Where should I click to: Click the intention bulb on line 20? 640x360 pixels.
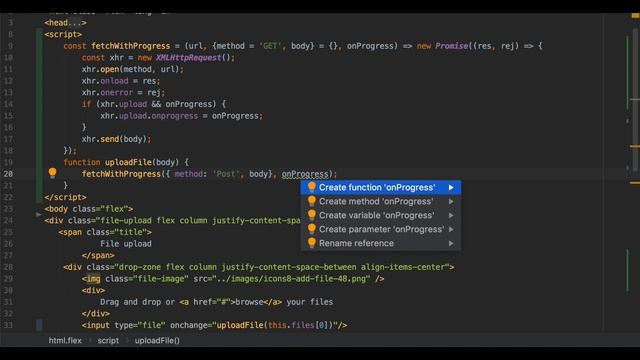[52, 173]
